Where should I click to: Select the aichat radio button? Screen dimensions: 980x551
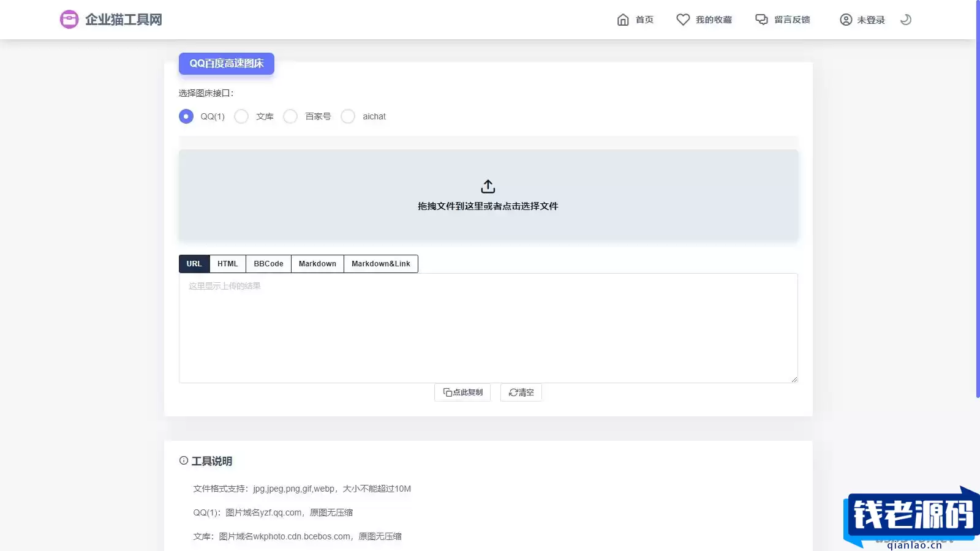pos(348,116)
